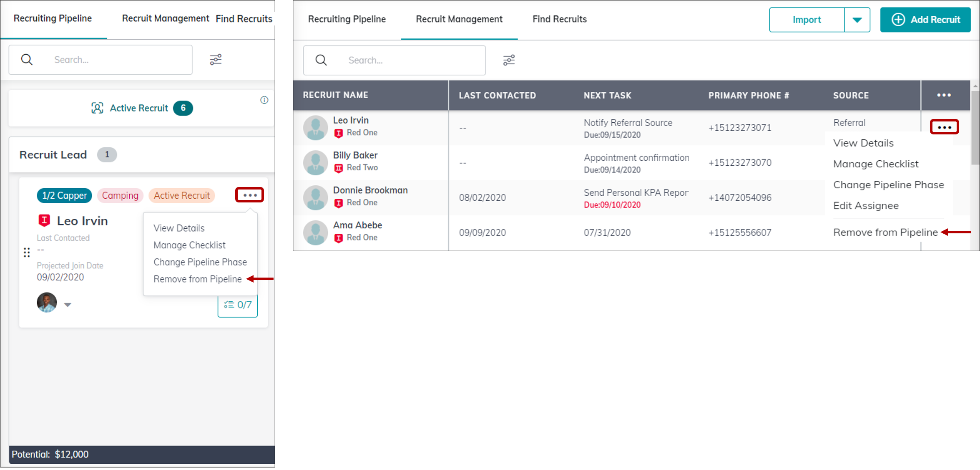The height and width of the screenshot is (470, 980).
Task: Click the Active Recruit phase selector
Action: pos(141,108)
